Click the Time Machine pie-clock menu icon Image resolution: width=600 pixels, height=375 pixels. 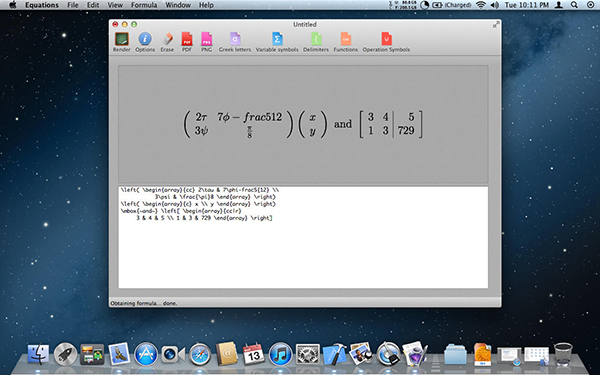click(424, 5)
